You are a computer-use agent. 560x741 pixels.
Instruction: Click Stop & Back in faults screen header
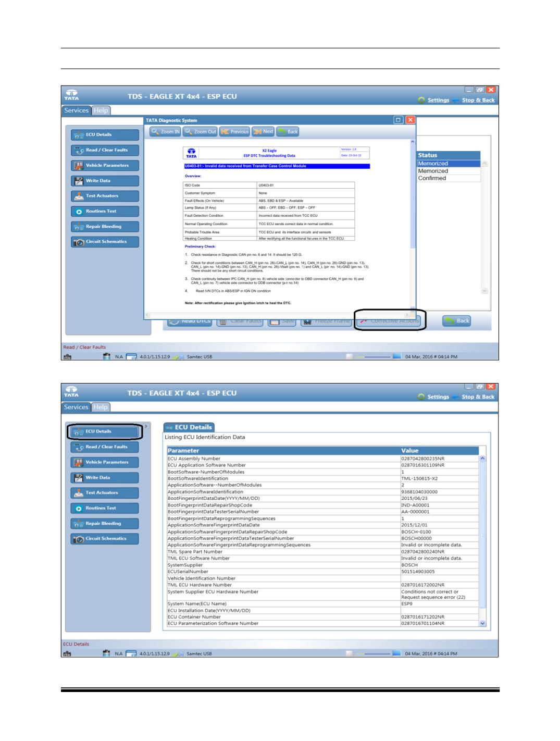coord(478,100)
